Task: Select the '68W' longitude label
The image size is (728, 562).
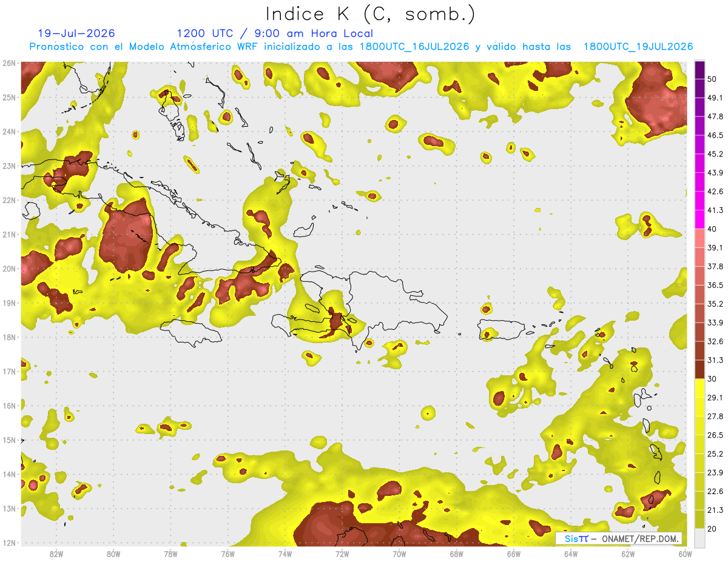Action: [457, 553]
